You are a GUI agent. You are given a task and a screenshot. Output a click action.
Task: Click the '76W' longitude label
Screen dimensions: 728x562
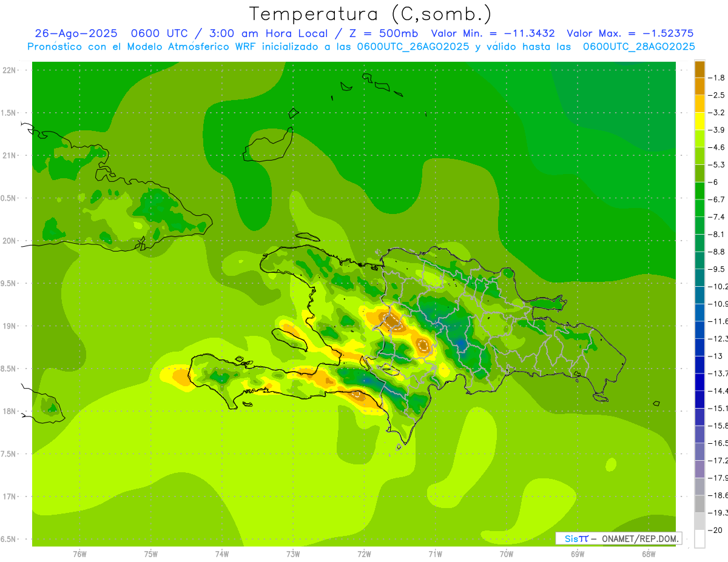click(79, 554)
